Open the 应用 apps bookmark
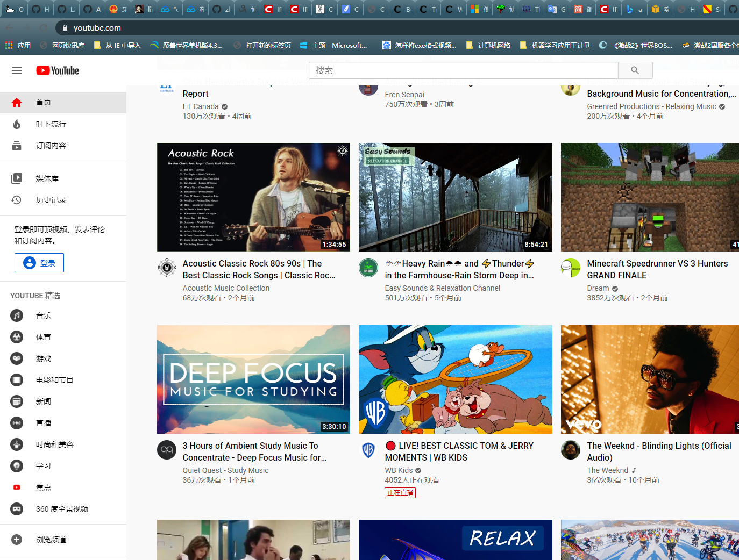Screen dimensions: 739x560 [x=18, y=46]
